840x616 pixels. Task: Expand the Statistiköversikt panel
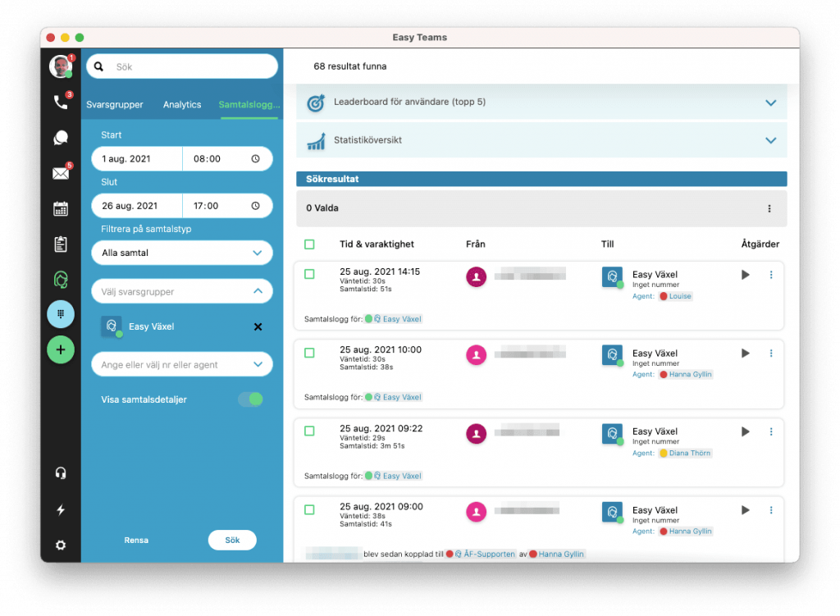click(770, 141)
